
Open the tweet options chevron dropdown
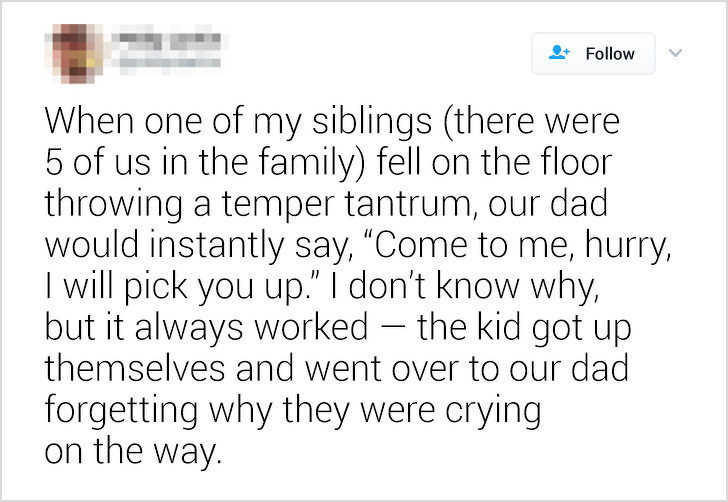(x=675, y=53)
